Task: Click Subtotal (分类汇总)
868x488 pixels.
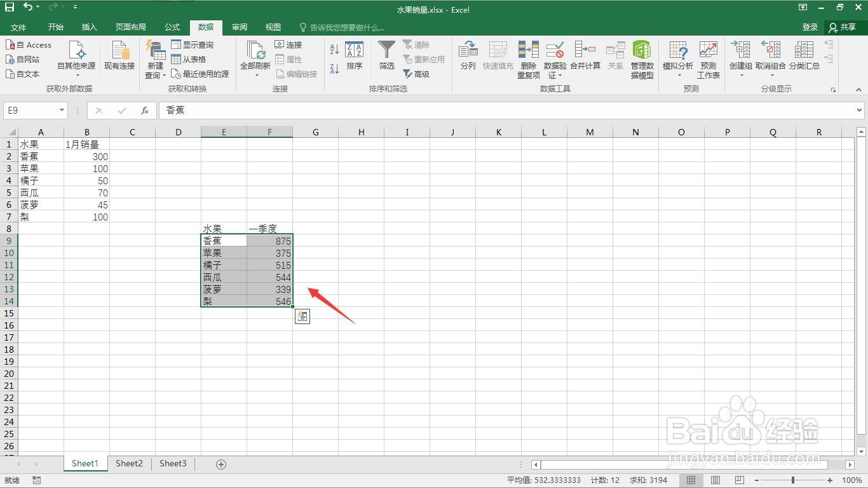Action: pyautogui.click(x=804, y=56)
